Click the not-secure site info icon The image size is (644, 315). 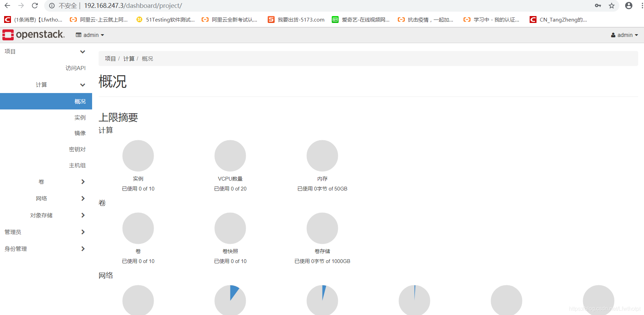(x=52, y=6)
